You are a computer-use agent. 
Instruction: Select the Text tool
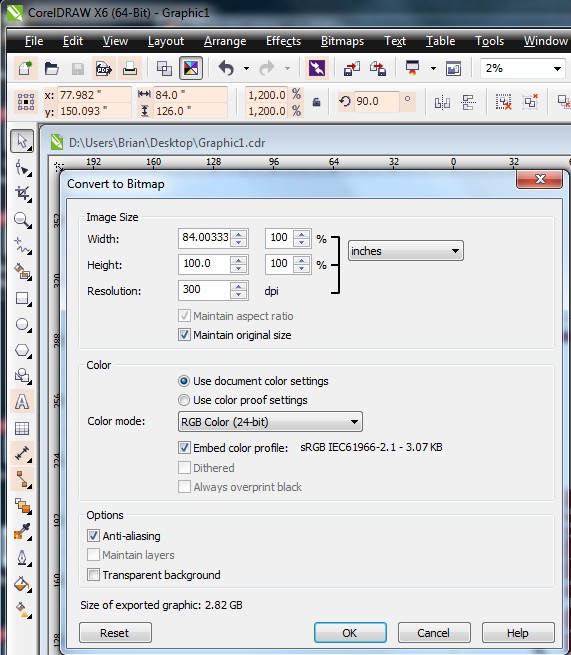click(22, 402)
